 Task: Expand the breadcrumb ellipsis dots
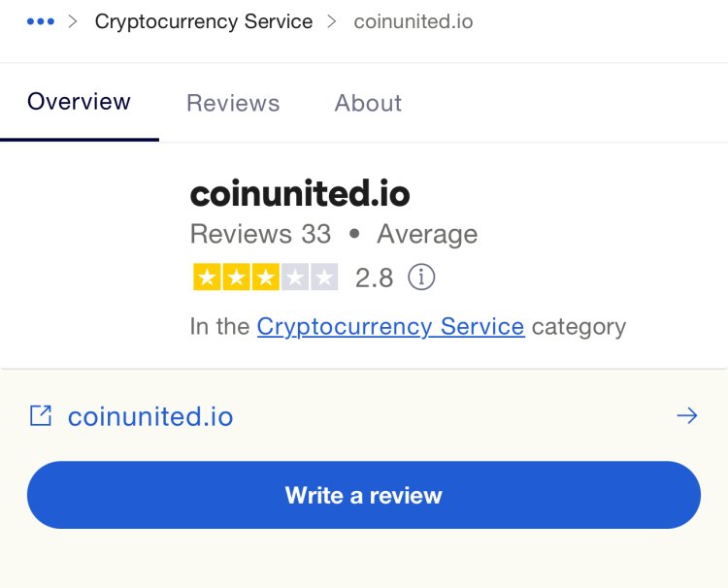coord(41,21)
